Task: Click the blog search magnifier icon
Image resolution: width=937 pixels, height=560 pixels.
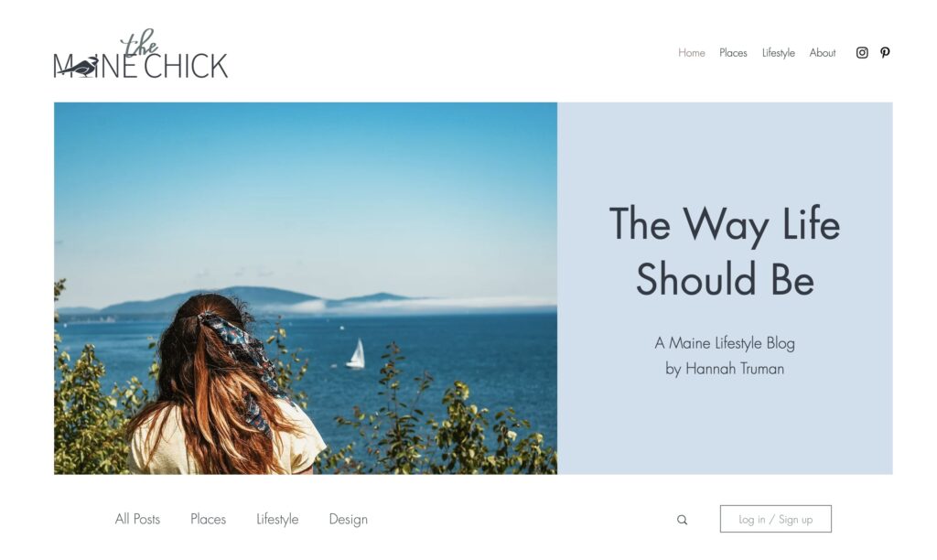Action: (682, 520)
